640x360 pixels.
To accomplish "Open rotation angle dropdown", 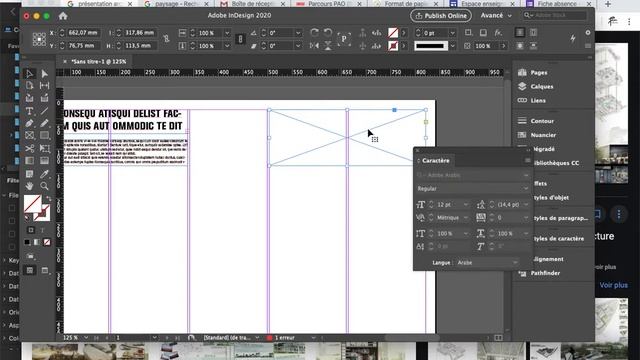I will tap(298, 33).
